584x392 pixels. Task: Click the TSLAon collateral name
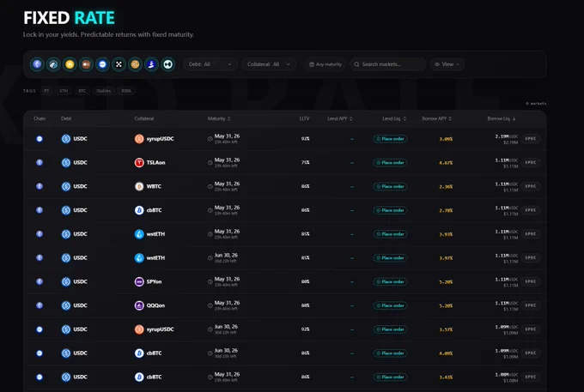point(155,162)
